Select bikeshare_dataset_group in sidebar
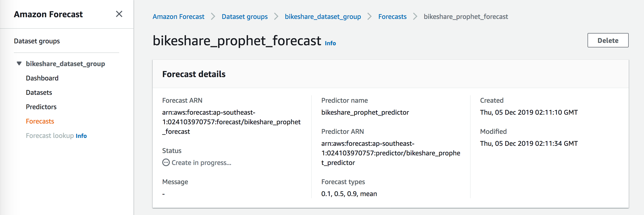 point(65,64)
